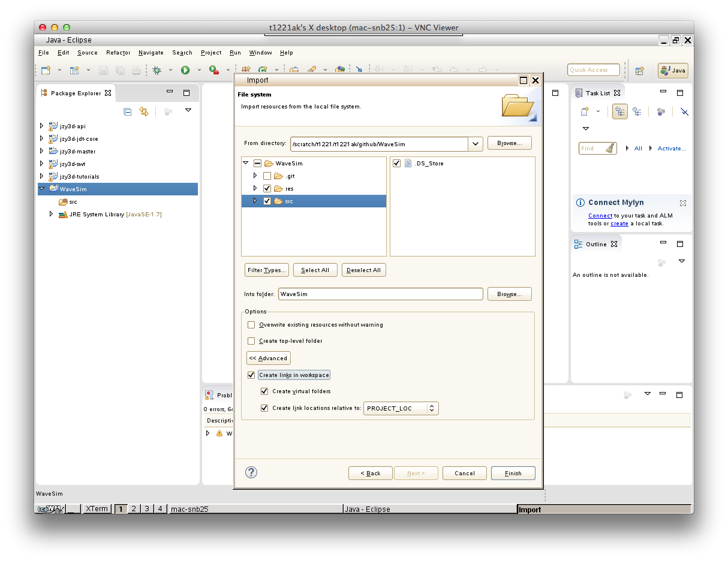Click the Debug bug icon in toolbar
728x561 pixels.
[157, 70]
